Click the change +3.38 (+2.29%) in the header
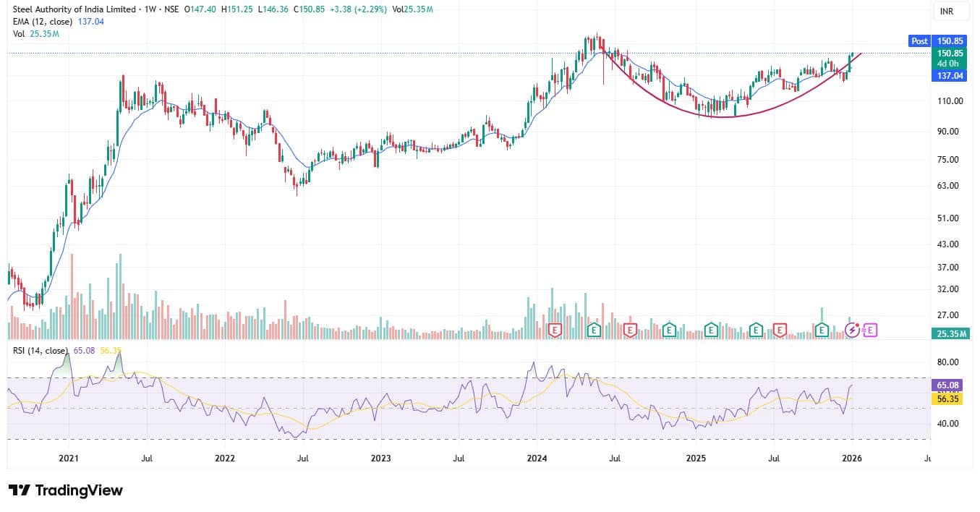Screen dimensions: 980x512 point(358,9)
